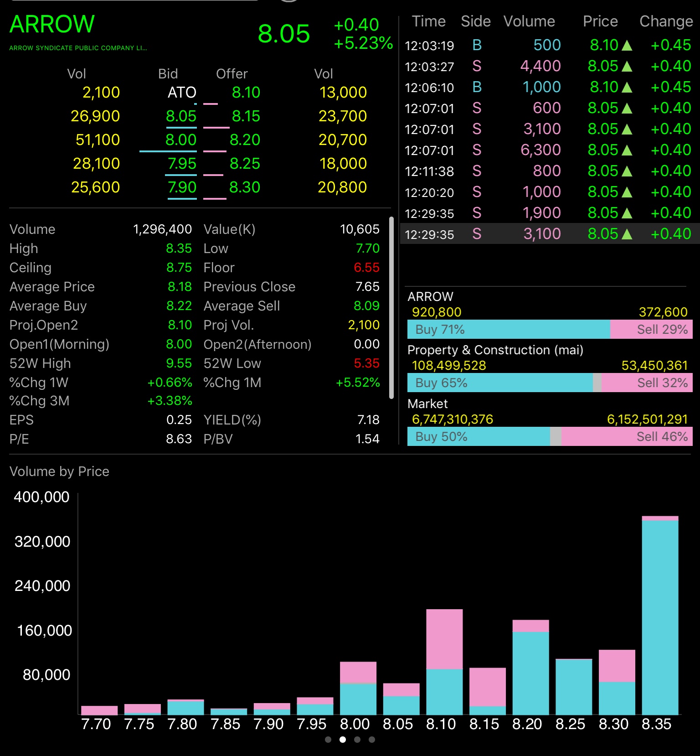The height and width of the screenshot is (756, 700).
Task: Select the Floor value 6.55
Action: 366,268
